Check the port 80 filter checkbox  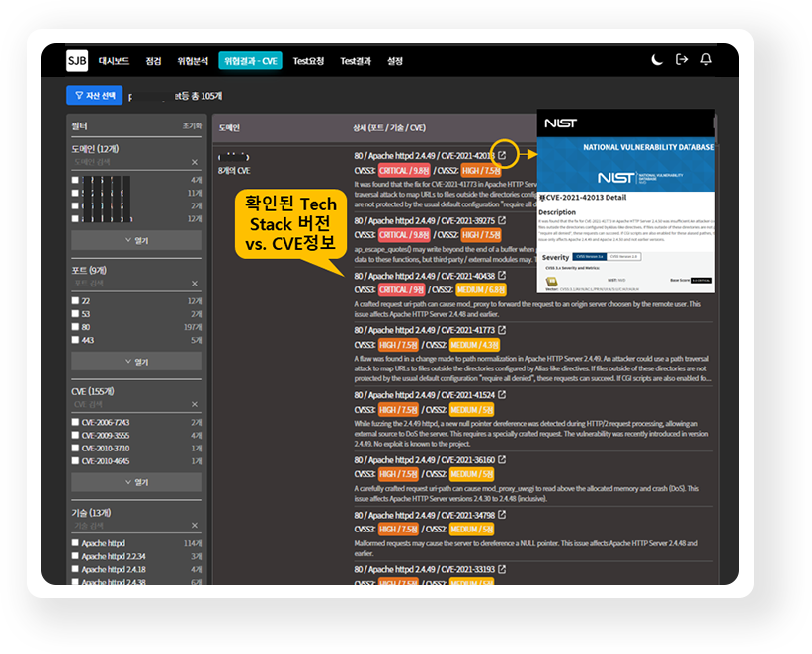tap(75, 326)
